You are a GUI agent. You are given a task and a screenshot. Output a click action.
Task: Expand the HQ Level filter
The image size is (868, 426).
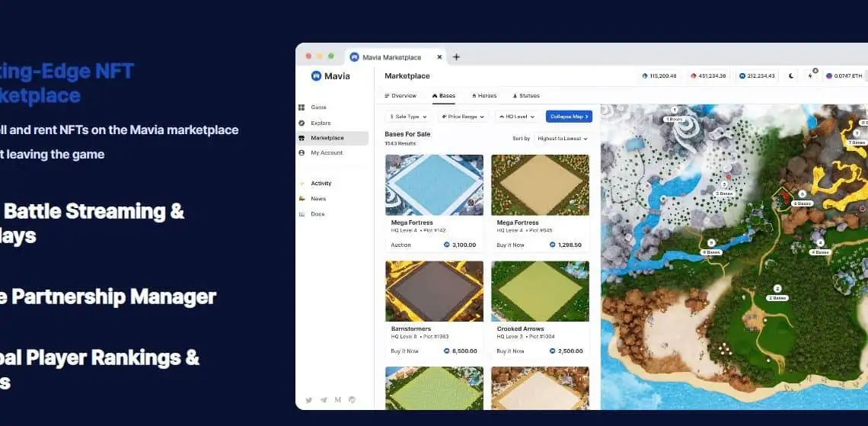517,117
